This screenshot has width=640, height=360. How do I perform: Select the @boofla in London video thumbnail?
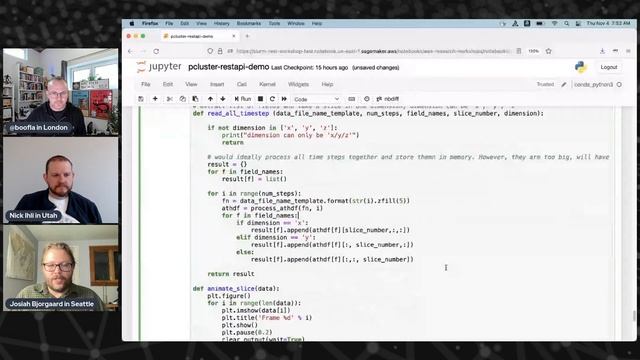pos(60,92)
